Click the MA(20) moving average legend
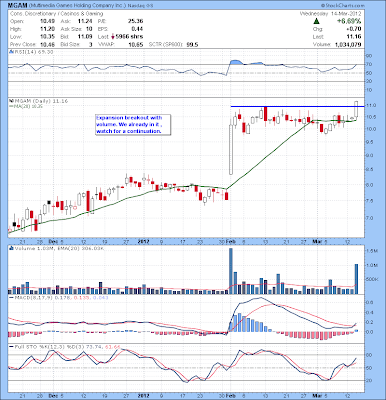This screenshot has width=386, height=400. [26, 106]
